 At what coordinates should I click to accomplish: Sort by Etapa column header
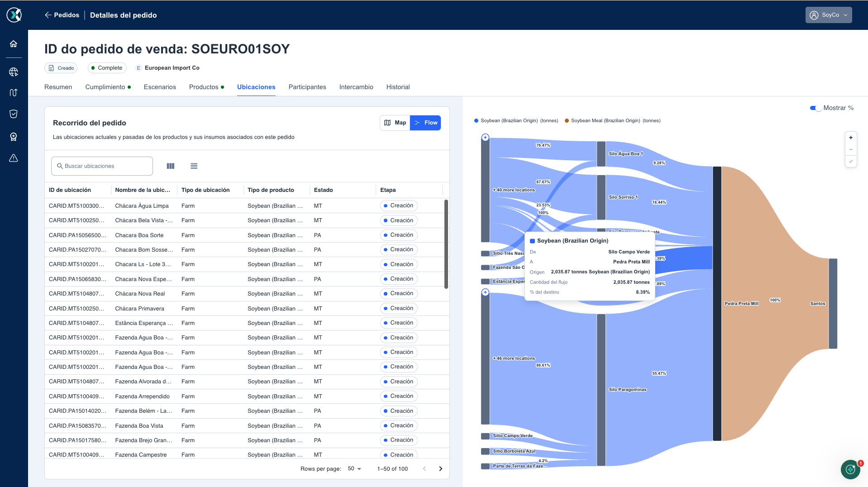pyautogui.click(x=388, y=190)
